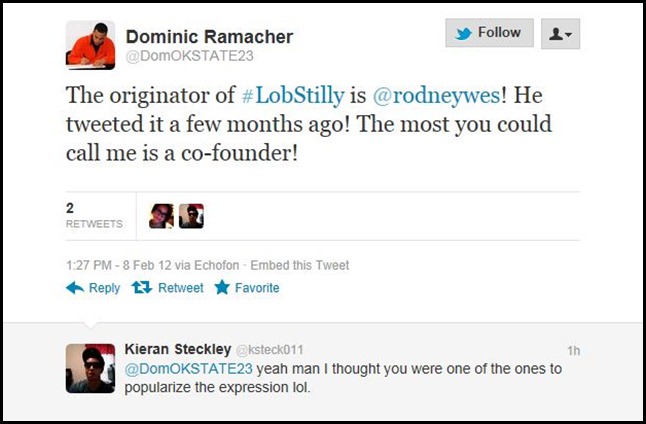Open the reply's 1h timestamp

573,350
